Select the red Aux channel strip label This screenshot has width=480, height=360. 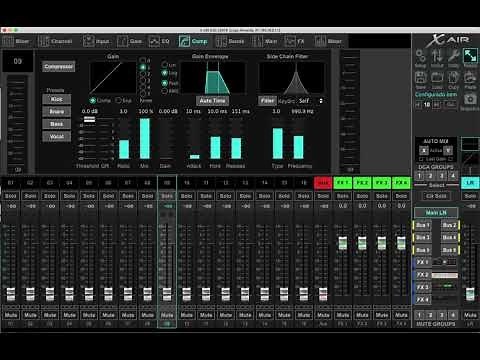[323, 183]
